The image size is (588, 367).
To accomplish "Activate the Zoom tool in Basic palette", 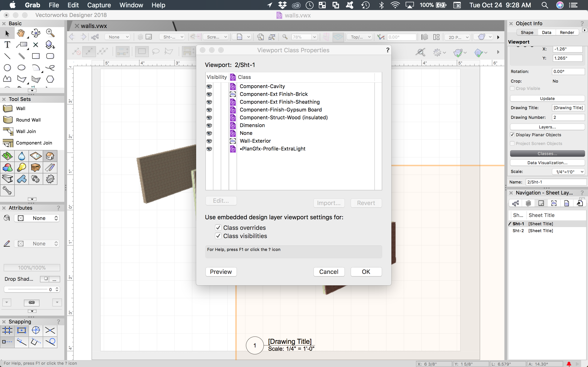I will pyautogui.click(x=50, y=33).
